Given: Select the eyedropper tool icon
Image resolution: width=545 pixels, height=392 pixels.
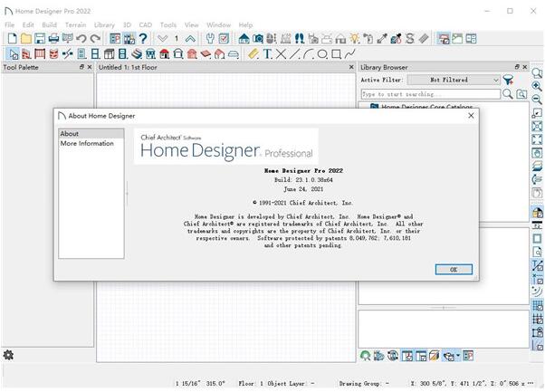Looking at the screenshot, I should pyautogui.click(x=382, y=38).
